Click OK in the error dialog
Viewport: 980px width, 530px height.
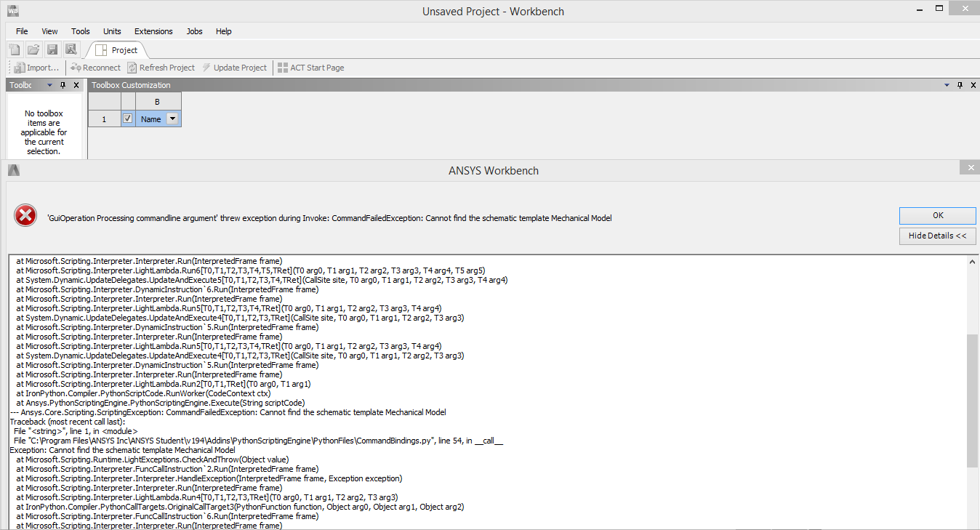[x=938, y=215]
